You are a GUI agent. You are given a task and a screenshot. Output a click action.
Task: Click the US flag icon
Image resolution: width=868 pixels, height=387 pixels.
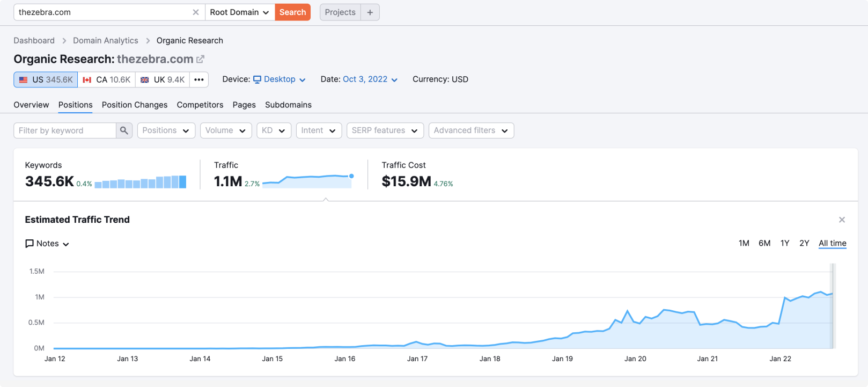[x=24, y=80]
